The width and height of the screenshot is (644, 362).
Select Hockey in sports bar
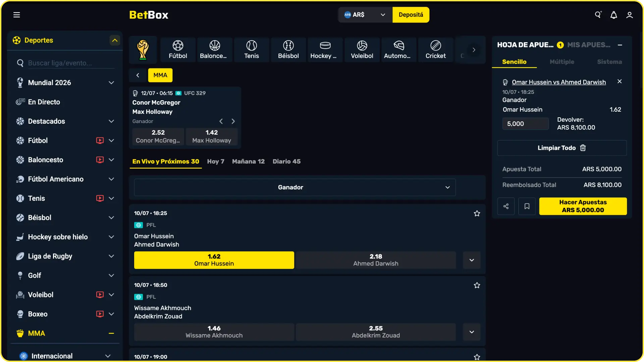[x=325, y=50]
